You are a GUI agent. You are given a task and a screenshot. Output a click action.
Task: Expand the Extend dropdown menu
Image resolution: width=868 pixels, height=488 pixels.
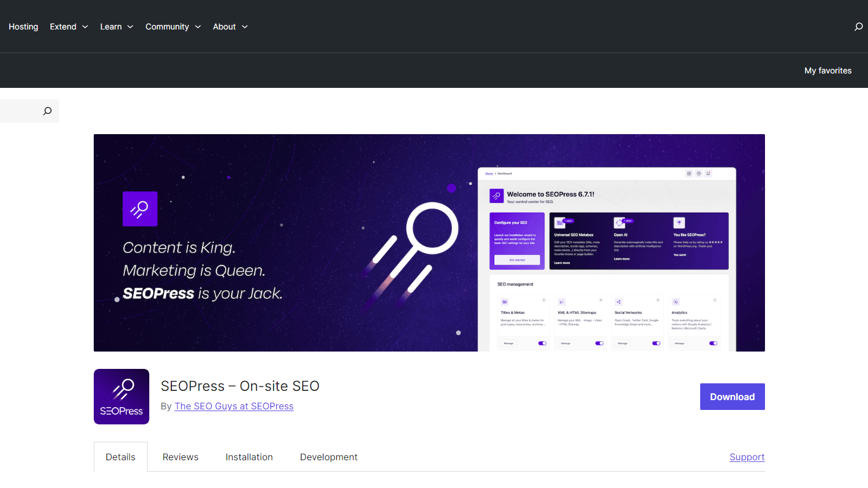69,27
